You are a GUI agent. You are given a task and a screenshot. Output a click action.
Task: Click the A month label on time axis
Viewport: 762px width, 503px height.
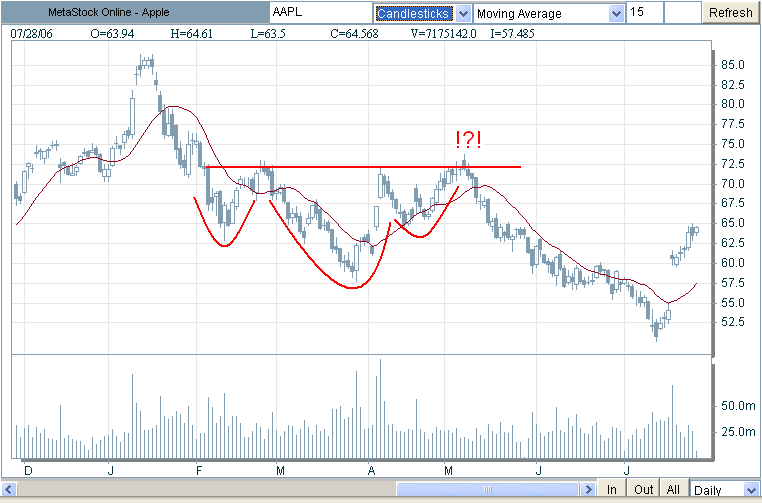tap(371, 471)
